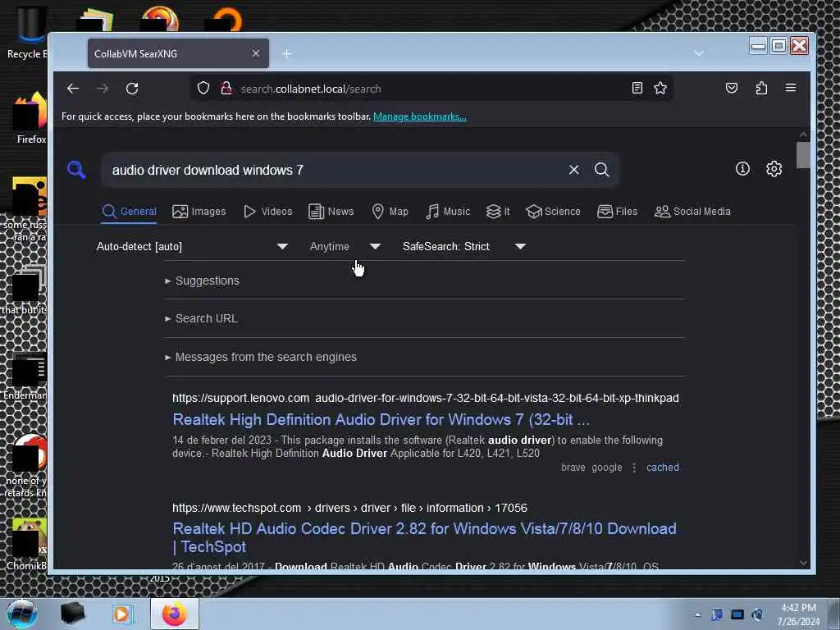
Task: Open the SafeSearch: Strict dropdown
Action: pyautogui.click(x=464, y=246)
